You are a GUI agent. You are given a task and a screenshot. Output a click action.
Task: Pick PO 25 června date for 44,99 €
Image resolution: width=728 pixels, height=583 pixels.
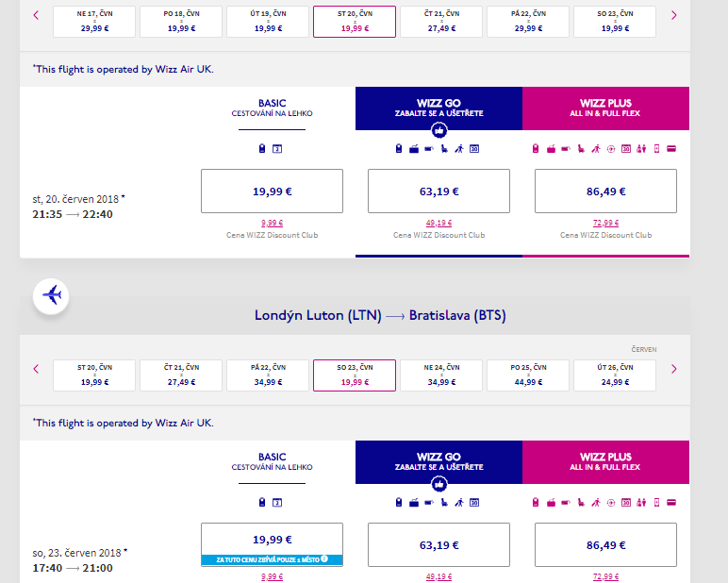coord(528,375)
